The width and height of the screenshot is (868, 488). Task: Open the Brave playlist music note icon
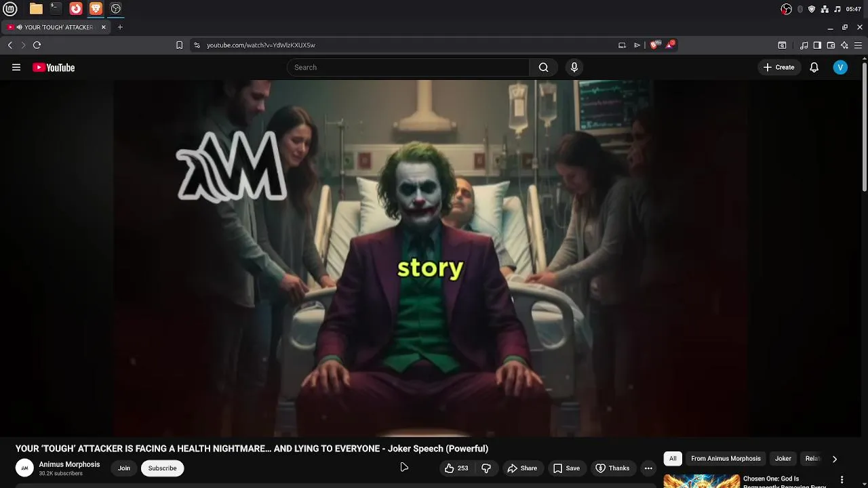tap(804, 45)
